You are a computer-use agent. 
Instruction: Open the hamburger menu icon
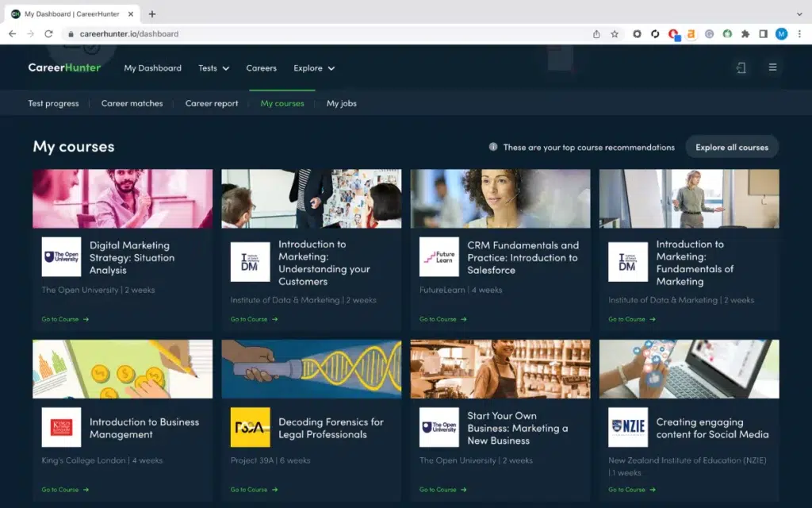pyautogui.click(x=772, y=67)
